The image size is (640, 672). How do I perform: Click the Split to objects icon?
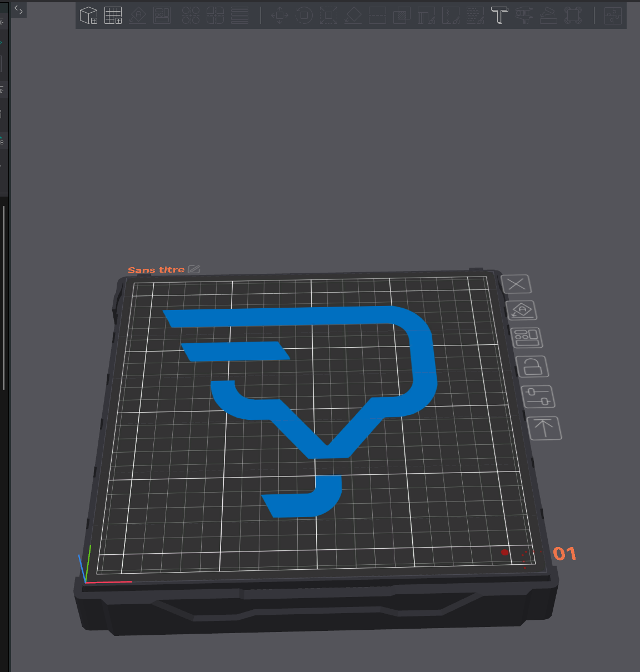point(191,15)
